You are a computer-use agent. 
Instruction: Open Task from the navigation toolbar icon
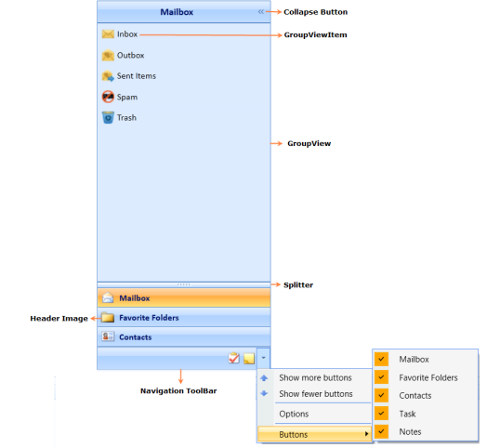click(234, 358)
